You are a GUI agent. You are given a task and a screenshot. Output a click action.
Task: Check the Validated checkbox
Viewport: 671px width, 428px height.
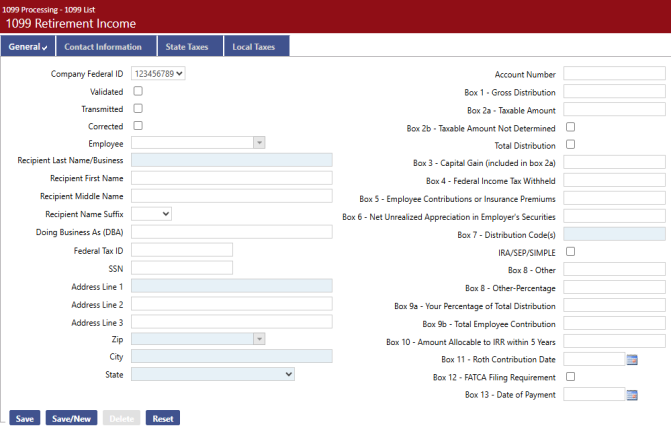tap(138, 91)
